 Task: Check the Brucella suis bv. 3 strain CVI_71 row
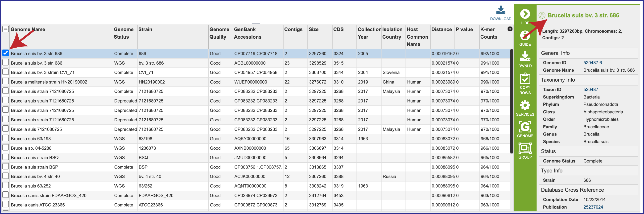pyautogui.click(x=5, y=72)
